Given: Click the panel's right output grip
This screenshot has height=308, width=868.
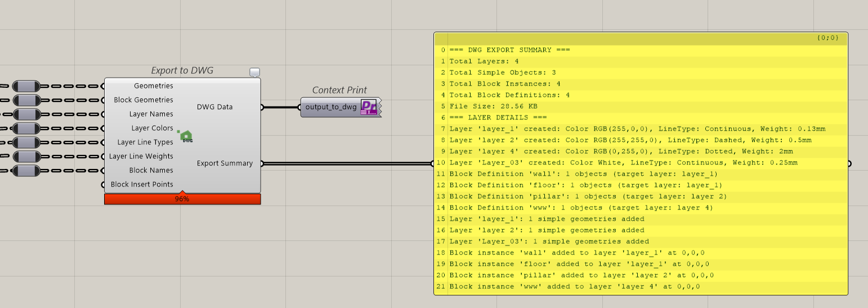Looking at the screenshot, I should pos(848,164).
